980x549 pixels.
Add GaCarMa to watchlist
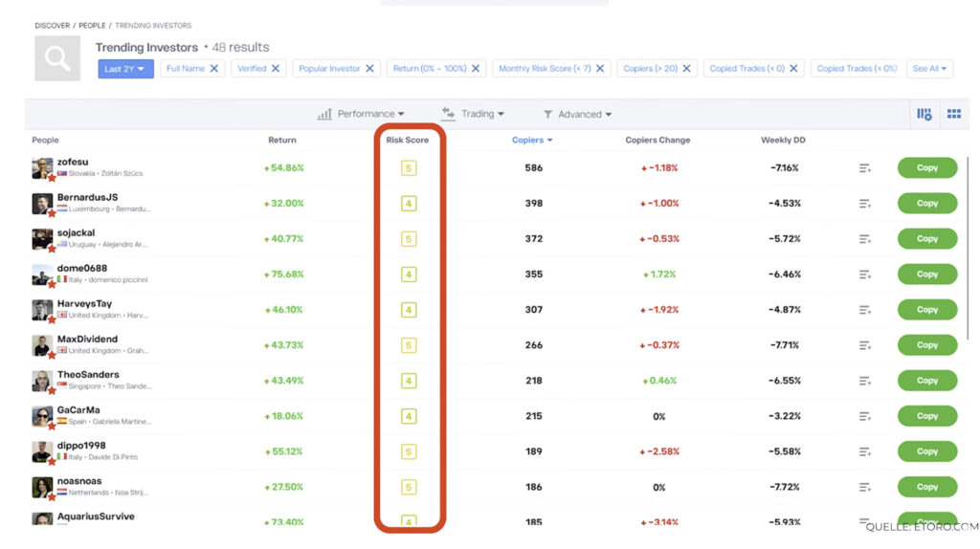point(864,416)
